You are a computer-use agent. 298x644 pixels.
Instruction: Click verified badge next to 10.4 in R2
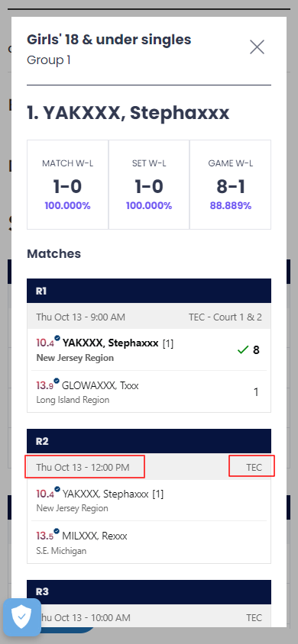tap(57, 489)
